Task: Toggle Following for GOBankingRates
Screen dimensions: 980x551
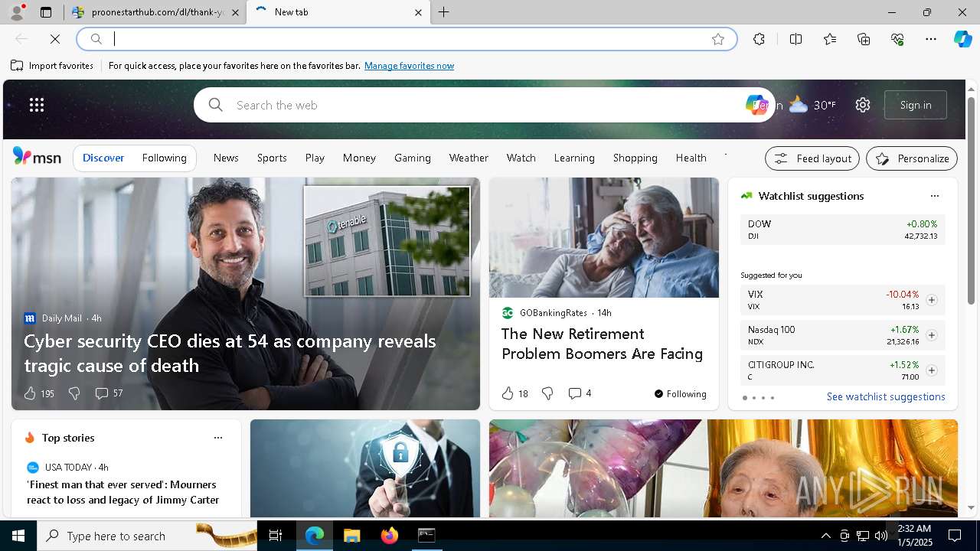Action: click(x=681, y=393)
